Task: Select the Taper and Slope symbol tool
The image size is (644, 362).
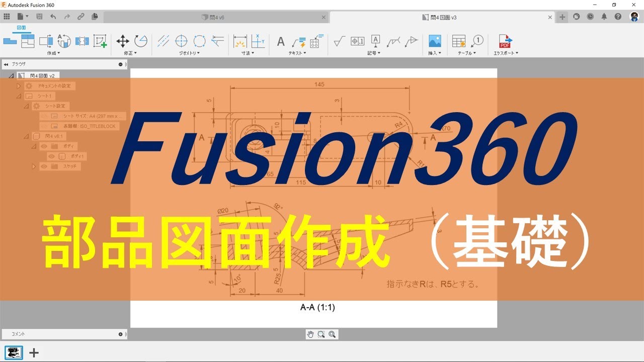Action: click(x=412, y=41)
